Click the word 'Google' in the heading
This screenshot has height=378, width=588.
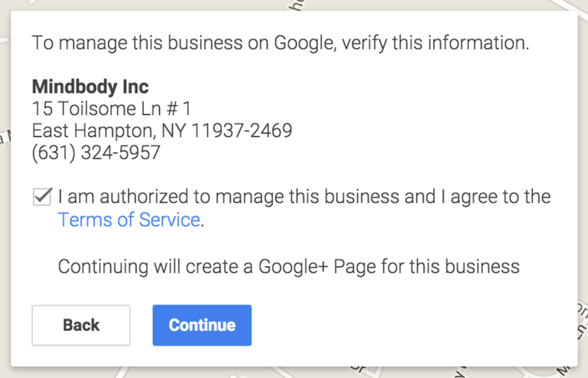[x=304, y=43]
